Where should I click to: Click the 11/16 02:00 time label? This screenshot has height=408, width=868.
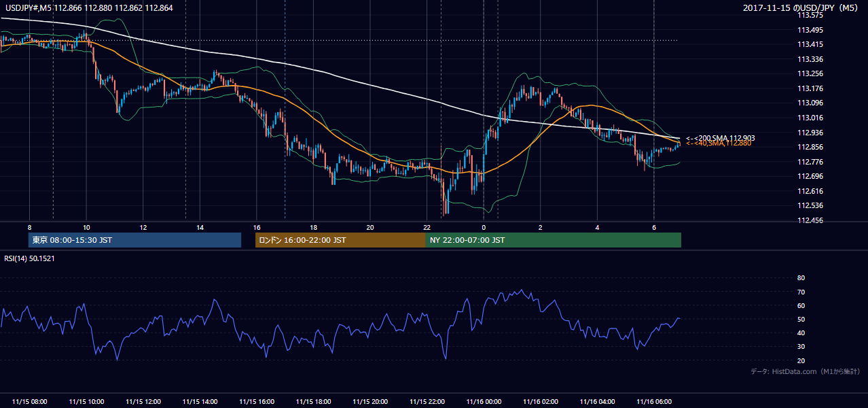pyautogui.click(x=541, y=402)
